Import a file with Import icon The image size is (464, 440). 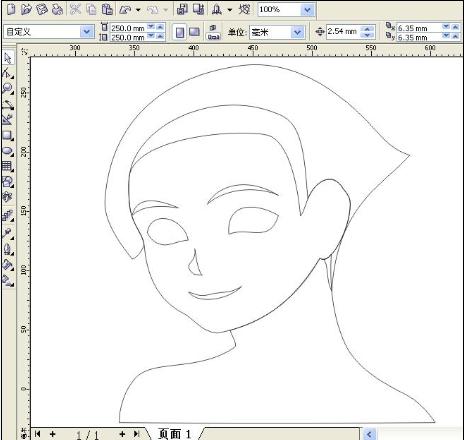pyautogui.click(x=182, y=9)
